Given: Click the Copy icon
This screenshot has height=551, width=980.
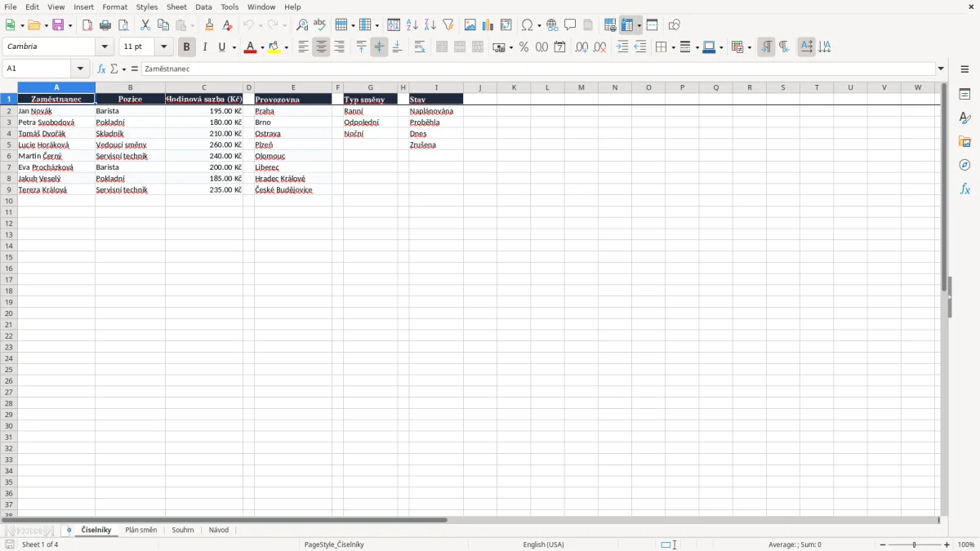Looking at the screenshot, I should [163, 25].
